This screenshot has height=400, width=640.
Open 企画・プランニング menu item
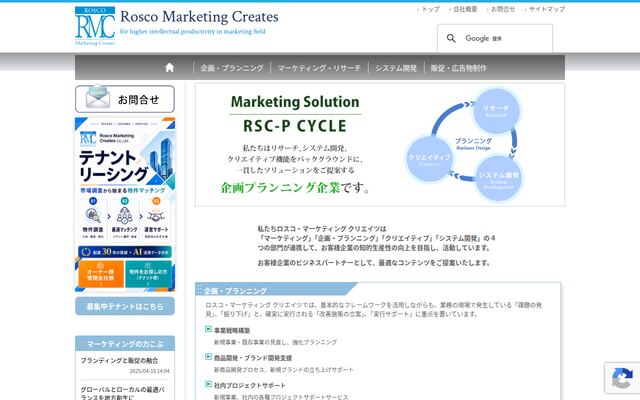(x=232, y=68)
